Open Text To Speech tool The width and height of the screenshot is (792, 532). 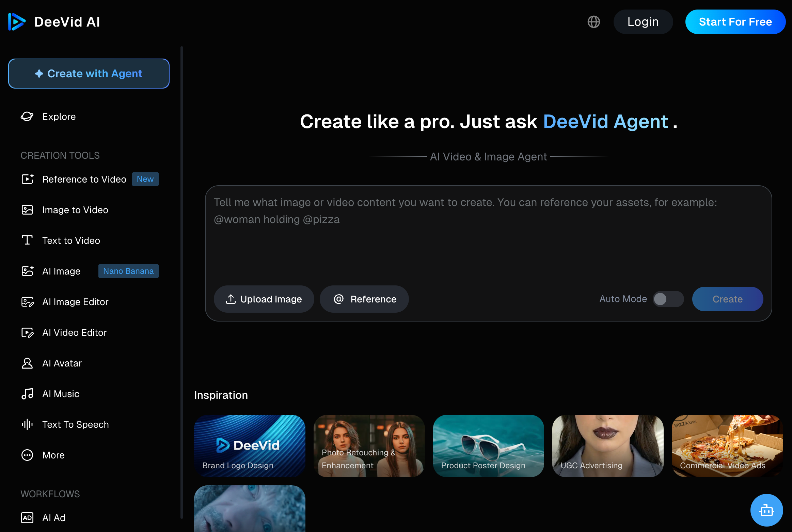coord(90,424)
